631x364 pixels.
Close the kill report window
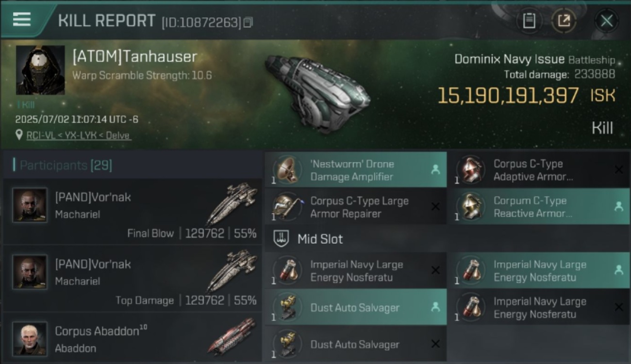pyautogui.click(x=607, y=21)
